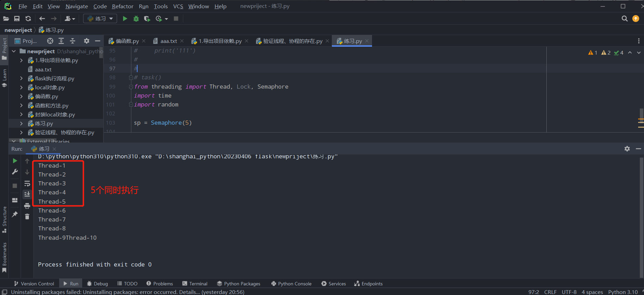
Task: Start debugging with the bug icon
Action: coord(136,19)
